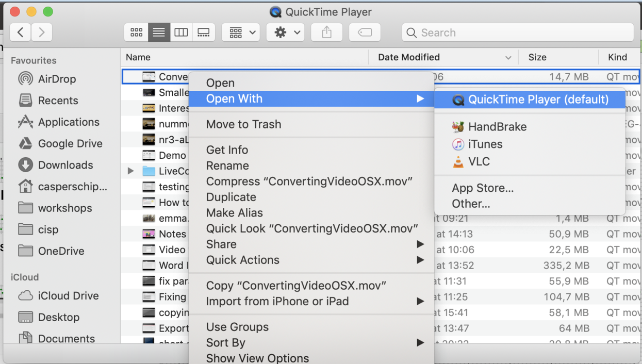Viewport: 642px width, 364px height.
Task: Switch to gallery view in toolbar
Action: 204,32
